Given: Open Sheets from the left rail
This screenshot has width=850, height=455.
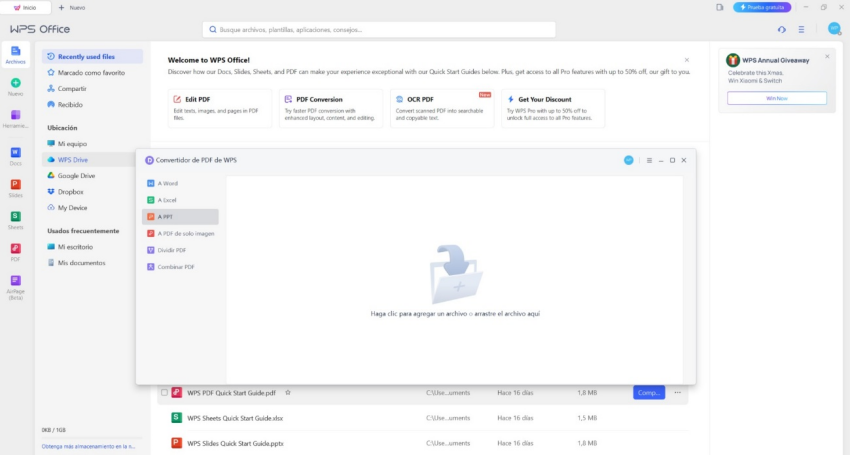Looking at the screenshot, I should click(x=15, y=220).
